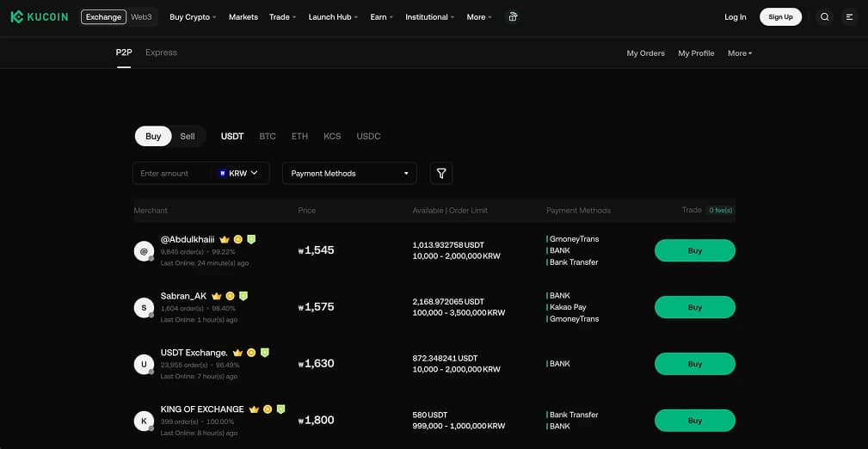Click the Log In link
This screenshot has width=868, height=449.
[x=736, y=17]
